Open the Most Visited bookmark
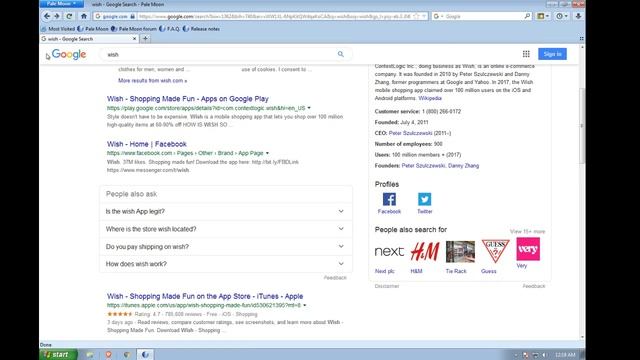640x360 pixels. pyautogui.click(x=58, y=29)
